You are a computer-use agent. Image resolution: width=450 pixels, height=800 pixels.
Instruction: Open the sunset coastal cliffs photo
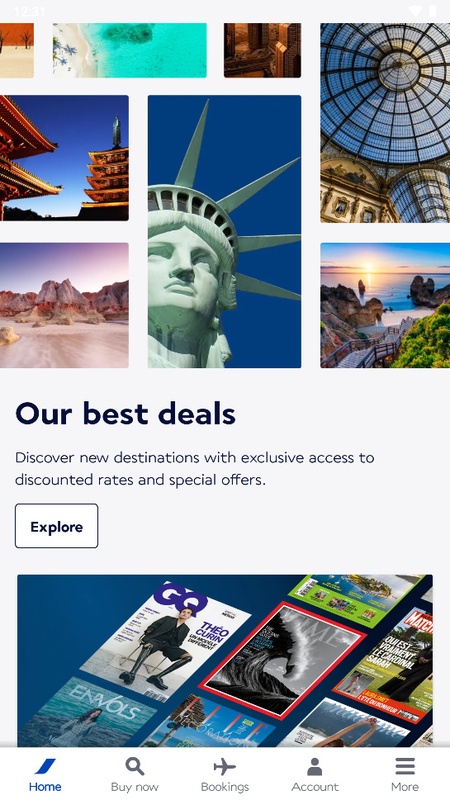pyautogui.click(x=385, y=305)
